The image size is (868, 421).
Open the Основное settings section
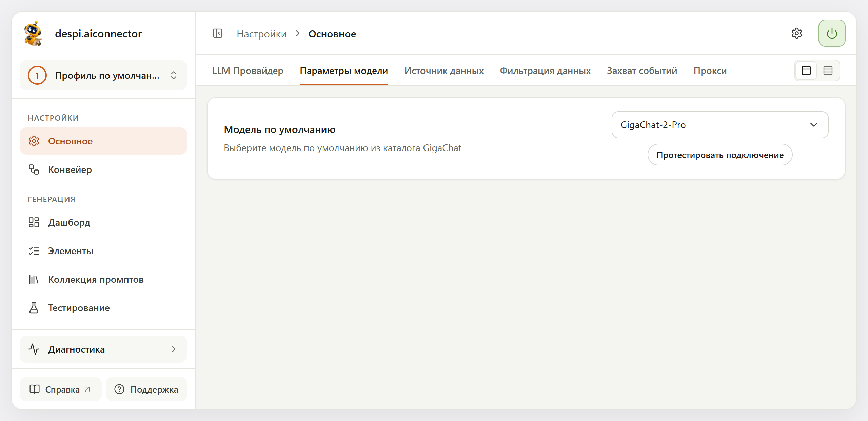point(103,141)
